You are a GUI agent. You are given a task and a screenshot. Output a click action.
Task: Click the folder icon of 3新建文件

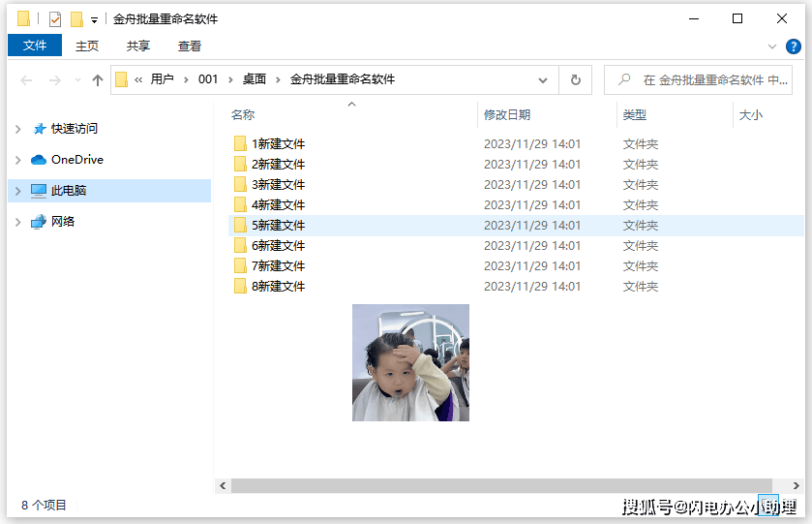[x=240, y=184]
